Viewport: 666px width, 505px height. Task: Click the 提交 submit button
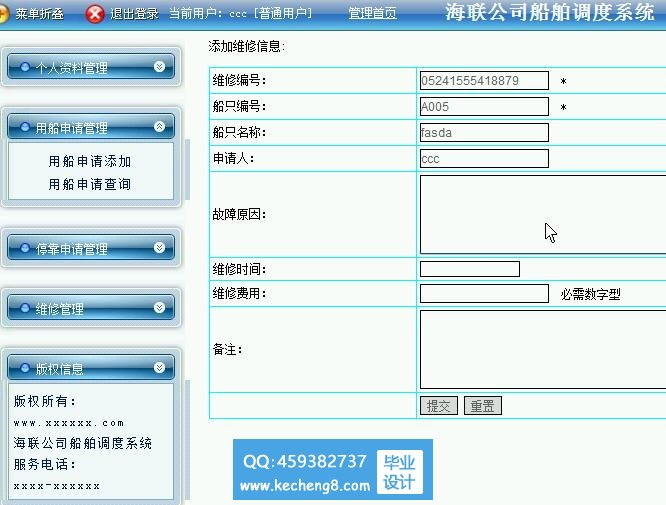click(439, 406)
